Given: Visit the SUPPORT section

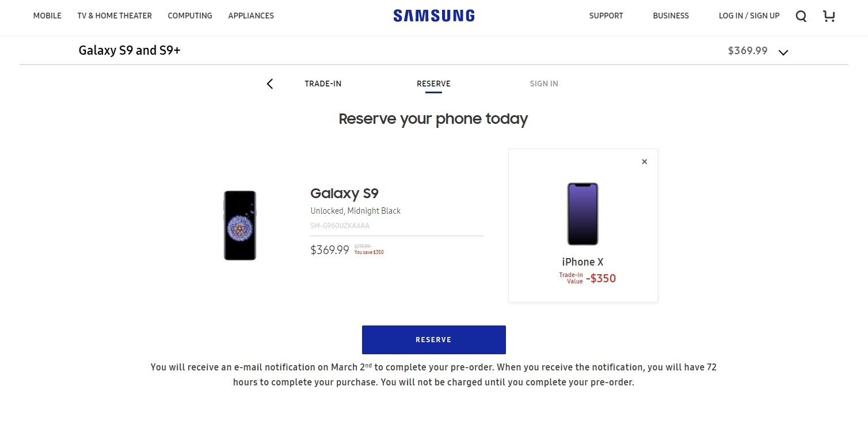Looking at the screenshot, I should point(606,16).
